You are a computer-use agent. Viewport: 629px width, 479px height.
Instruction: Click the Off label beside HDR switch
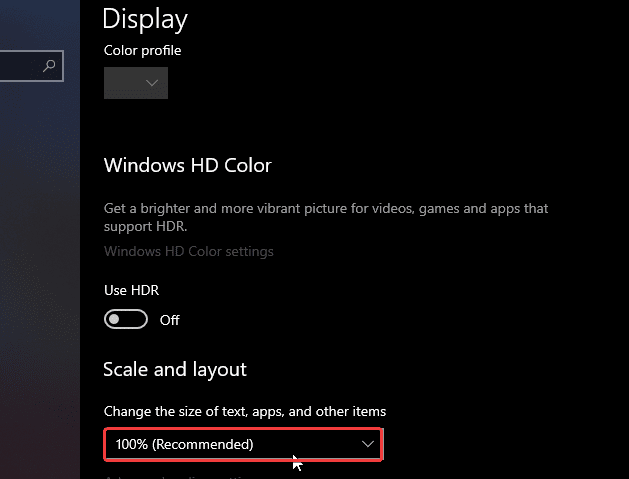coord(169,320)
